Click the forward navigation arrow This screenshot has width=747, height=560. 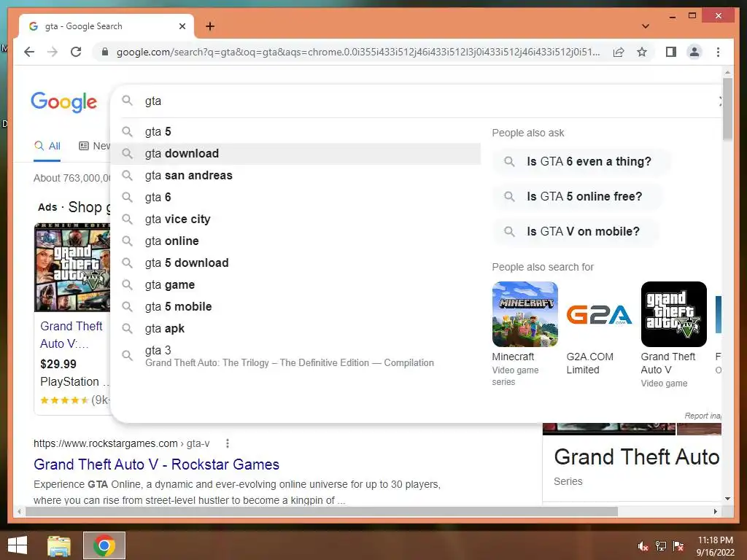(x=53, y=52)
